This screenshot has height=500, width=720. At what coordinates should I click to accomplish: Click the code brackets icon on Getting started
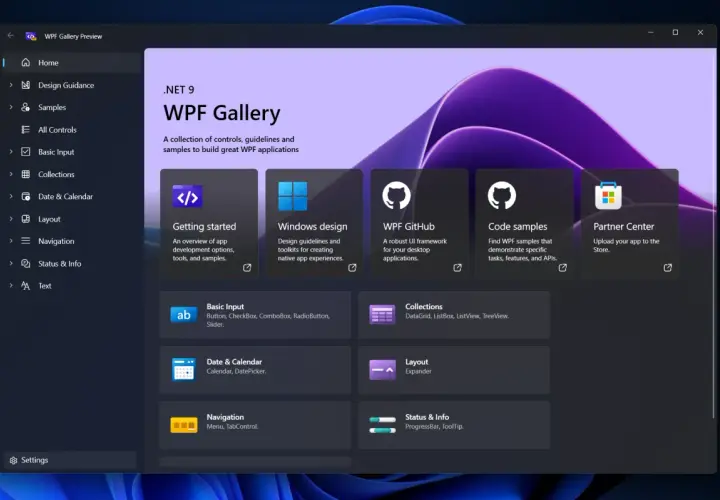click(187, 197)
